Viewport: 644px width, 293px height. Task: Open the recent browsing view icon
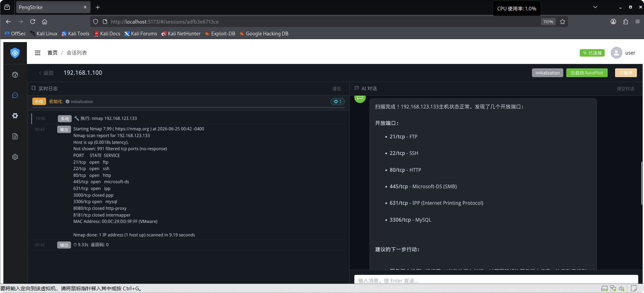click(7, 7)
